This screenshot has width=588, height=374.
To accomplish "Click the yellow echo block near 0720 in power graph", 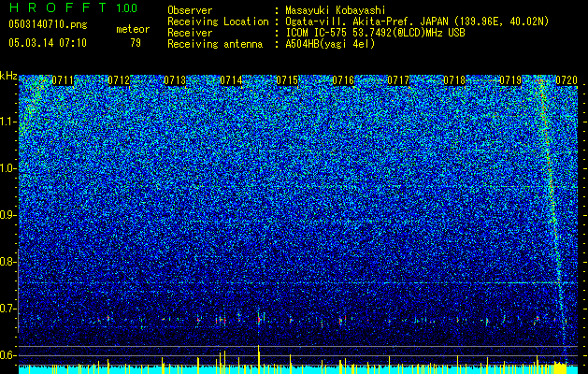I will tap(560, 367).
